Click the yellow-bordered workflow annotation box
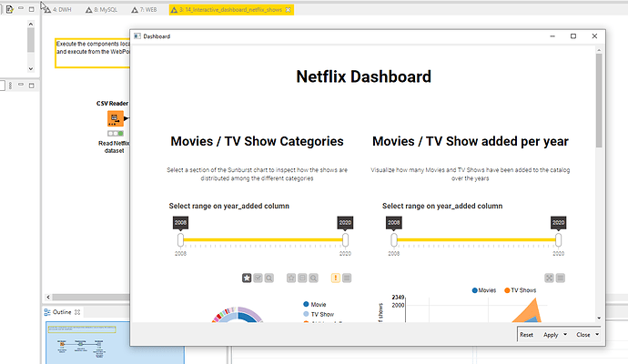 pos(92,53)
